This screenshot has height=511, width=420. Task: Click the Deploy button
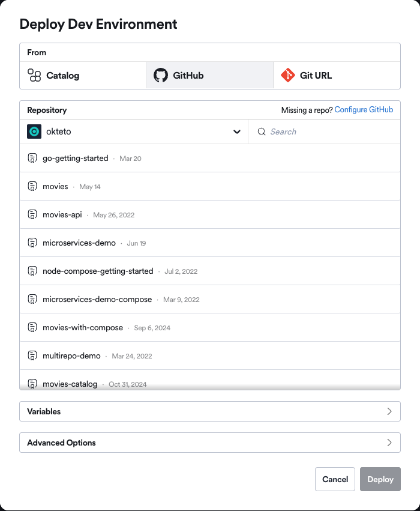[380, 479]
